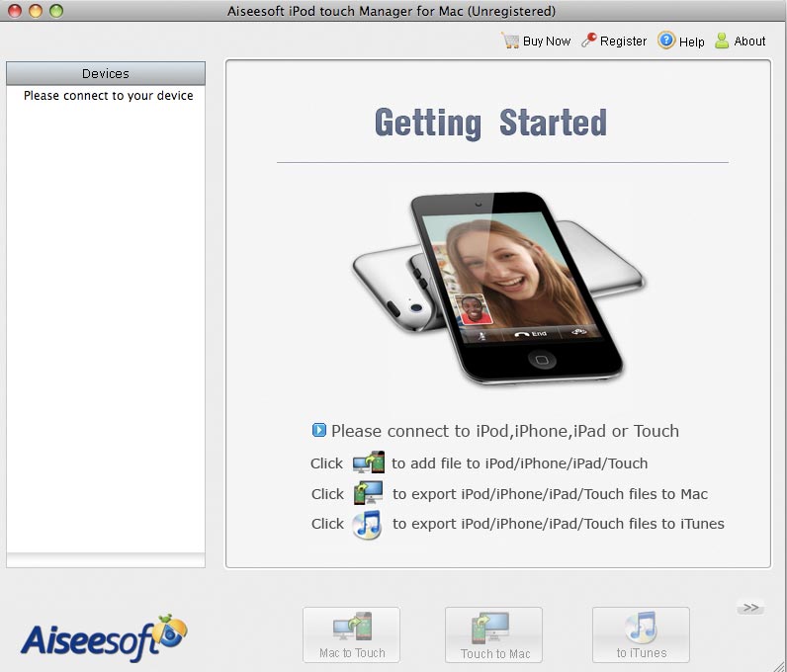
Task: Click the Aiseesoft logo
Action: (x=104, y=637)
